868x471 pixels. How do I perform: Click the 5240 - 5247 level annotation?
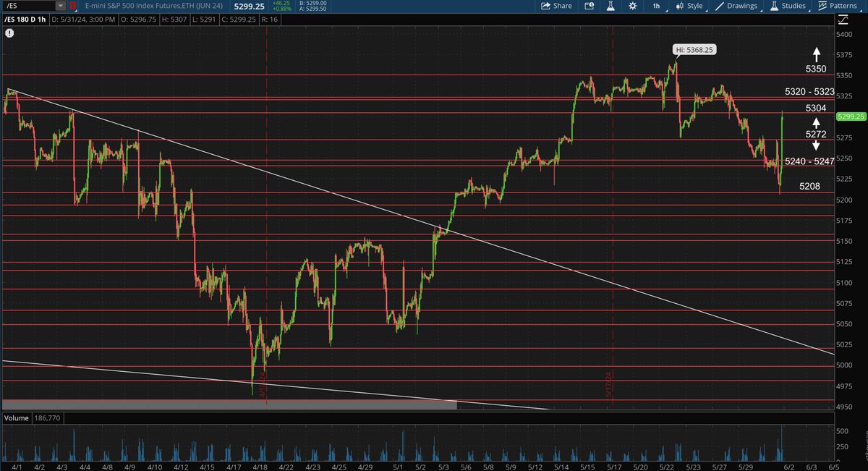pyautogui.click(x=809, y=161)
